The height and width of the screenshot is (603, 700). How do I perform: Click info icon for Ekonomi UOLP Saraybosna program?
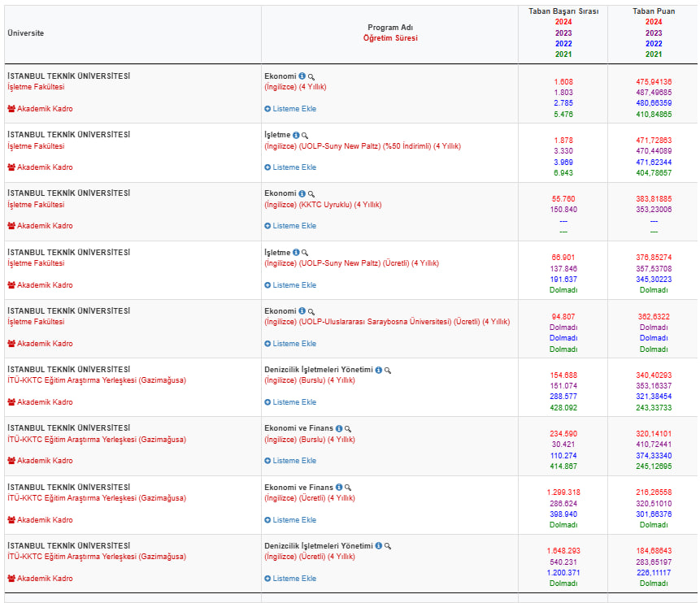302,311
